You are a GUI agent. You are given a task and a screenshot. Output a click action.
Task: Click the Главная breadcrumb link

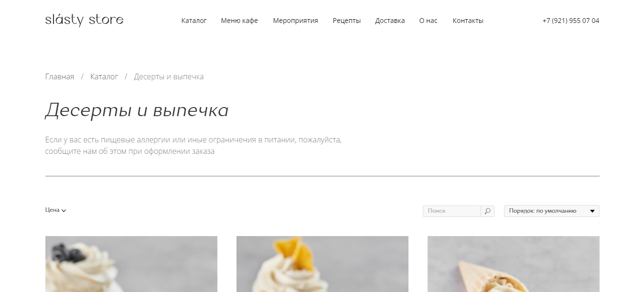click(x=60, y=76)
